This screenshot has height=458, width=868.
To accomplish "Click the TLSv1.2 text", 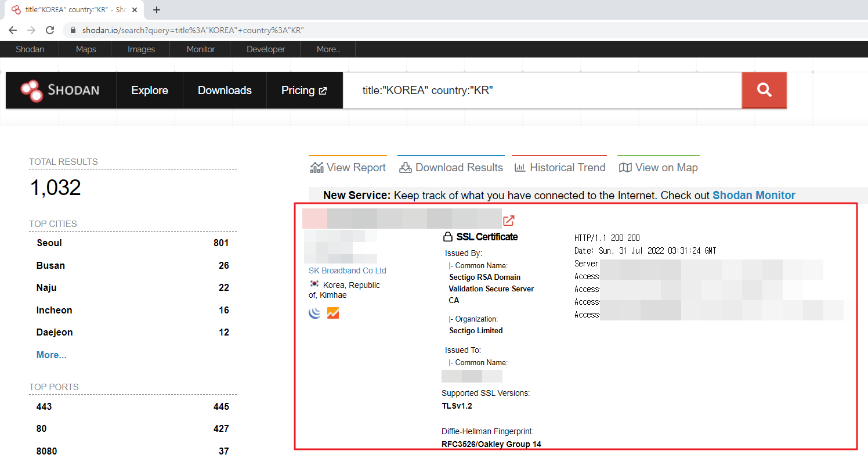I will point(457,406).
